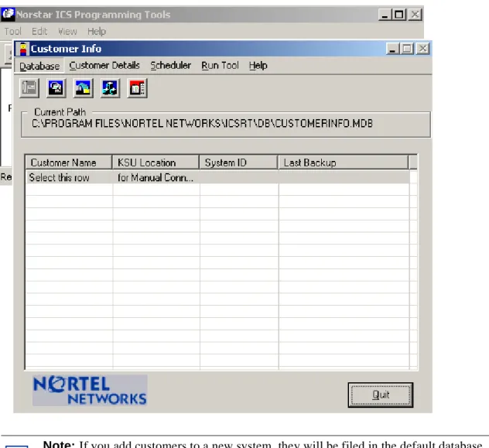489x448 pixels.
Task: Click the red-topped exit toolbar icon
Action: pyautogui.click(x=137, y=88)
